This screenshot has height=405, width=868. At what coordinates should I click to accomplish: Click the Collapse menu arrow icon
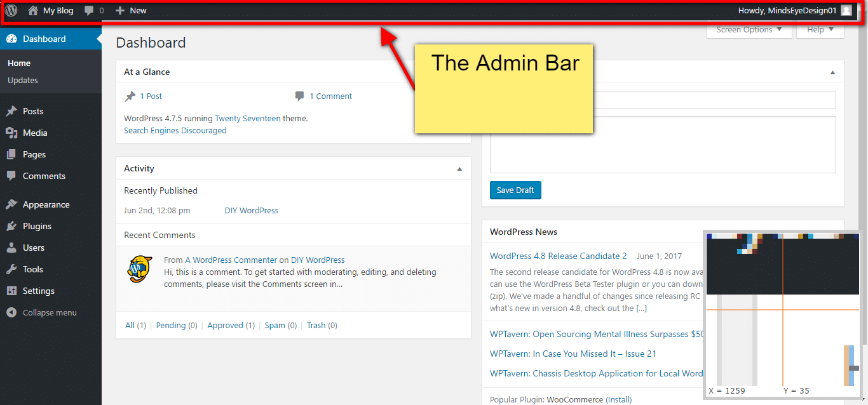tap(11, 312)
